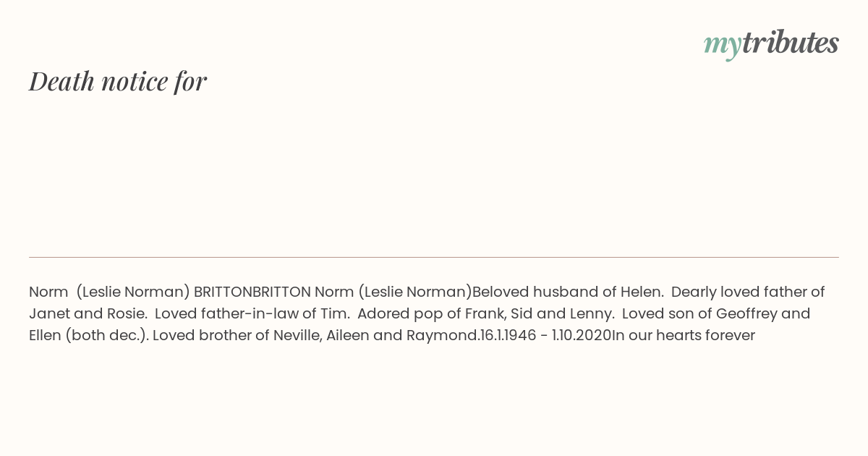
Task: Click the horizontal divider line
Action: coord(434,257)
